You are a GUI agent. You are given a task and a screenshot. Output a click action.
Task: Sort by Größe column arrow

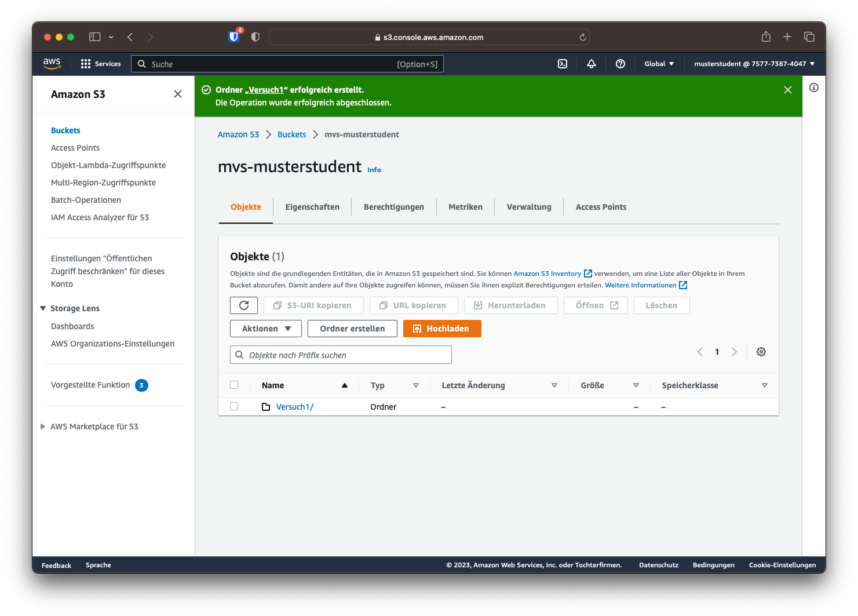[x=636, y=385]
